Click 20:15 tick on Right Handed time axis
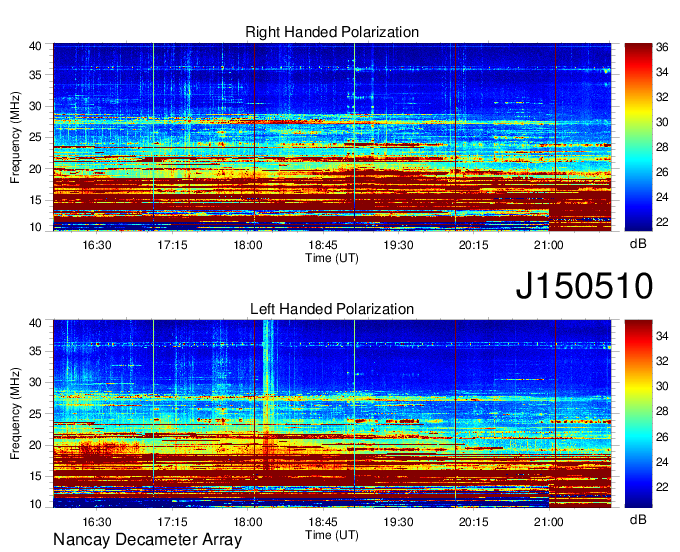Screen dimensions: 680x552 click(x=474, y=245)
